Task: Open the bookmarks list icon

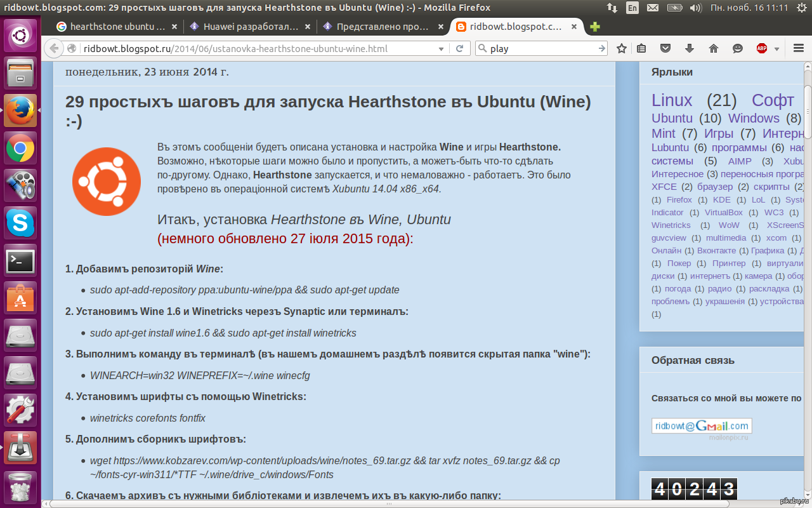Action: click(x=642, y=49)
